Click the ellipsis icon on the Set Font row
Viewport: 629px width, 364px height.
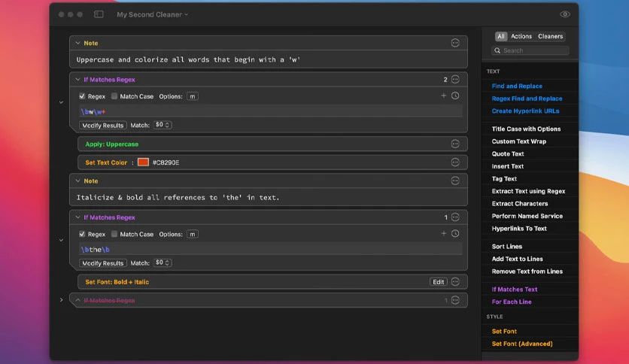tap(455, 282)
